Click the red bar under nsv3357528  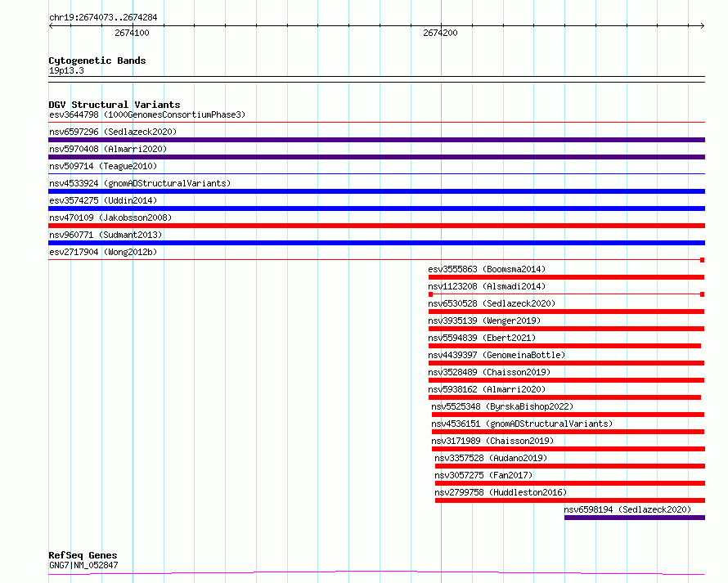coord(570,466)
